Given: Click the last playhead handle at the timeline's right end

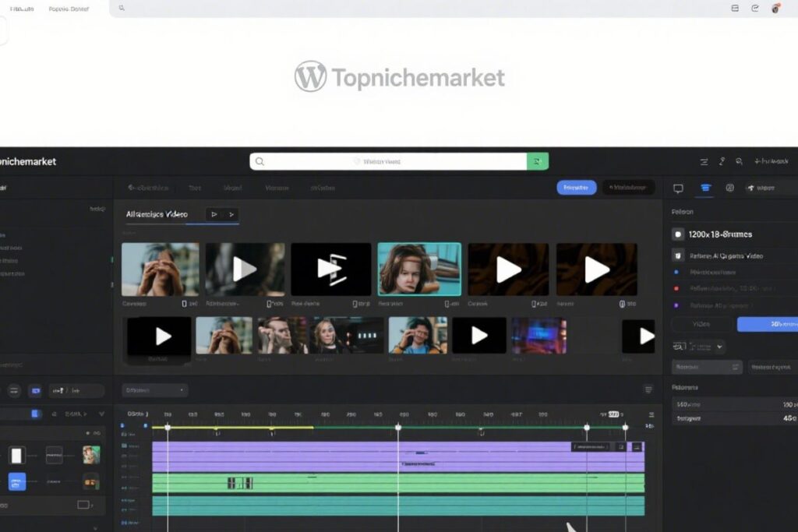Looking at the screenshot, I should pyautogui.click(x=626, y=427).
